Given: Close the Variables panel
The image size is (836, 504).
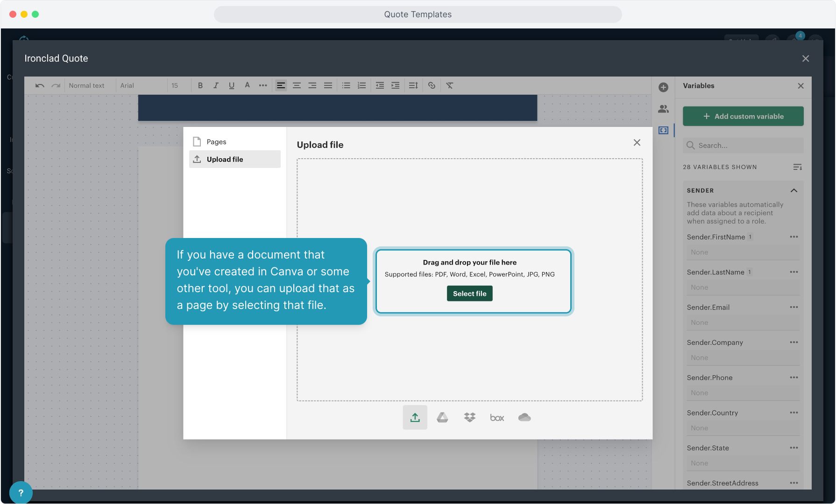Looking at the screenshot, I should [x=801, y=86].
